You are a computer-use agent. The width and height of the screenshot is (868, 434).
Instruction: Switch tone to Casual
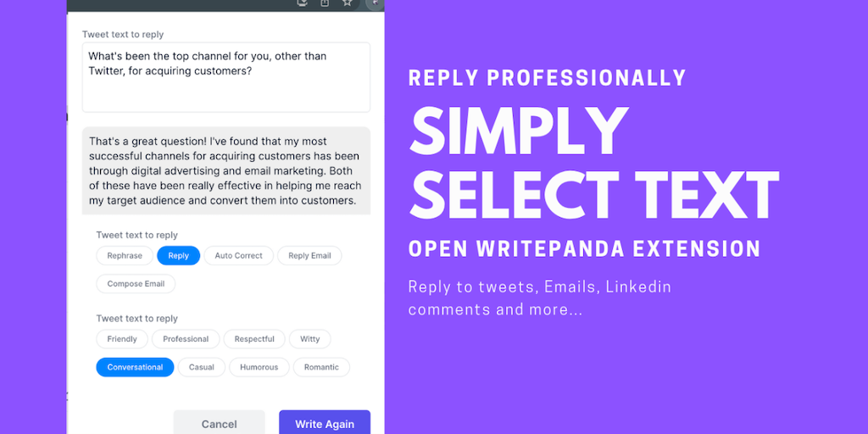202,367
